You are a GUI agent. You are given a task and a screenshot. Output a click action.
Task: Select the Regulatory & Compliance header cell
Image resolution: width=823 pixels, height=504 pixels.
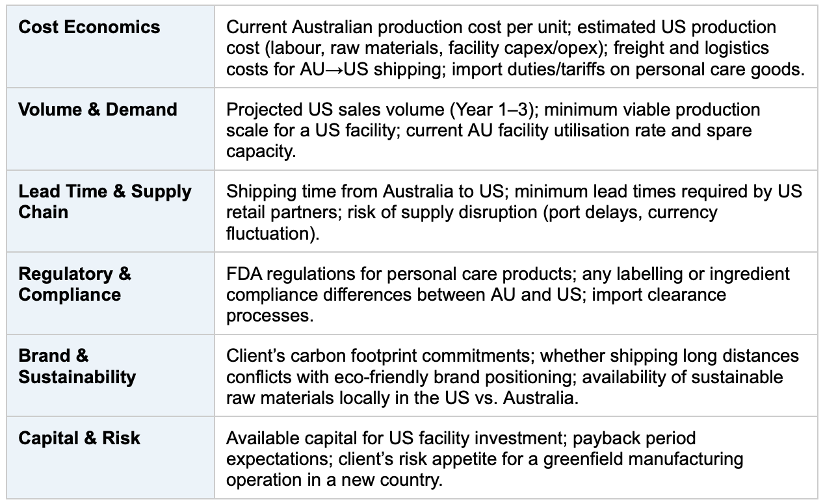coord(110,293)
